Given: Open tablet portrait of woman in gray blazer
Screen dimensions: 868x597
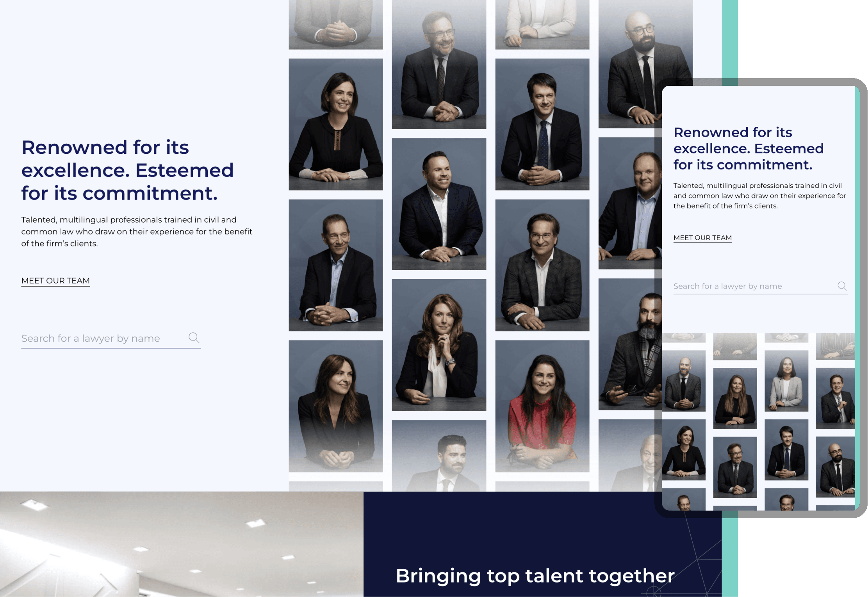Looking at the screenshot, I should [x=786, y=381].
